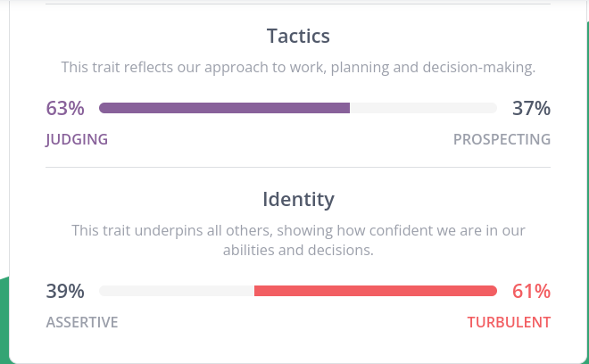Image resolution: width=589 pixels, height=364 pixels.
Task: Click the 37% Prospecting percentage
Action: [x=531, y=108]
